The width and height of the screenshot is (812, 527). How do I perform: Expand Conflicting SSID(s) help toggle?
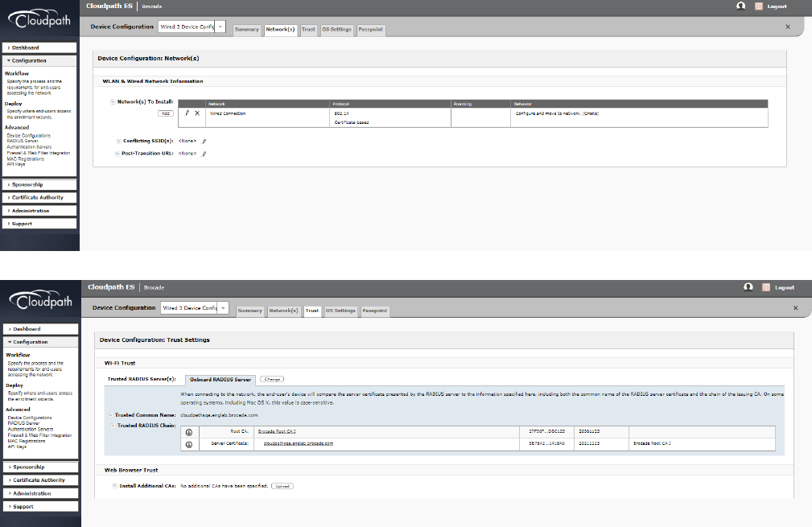pyautogui.click(x=118, y=141)
